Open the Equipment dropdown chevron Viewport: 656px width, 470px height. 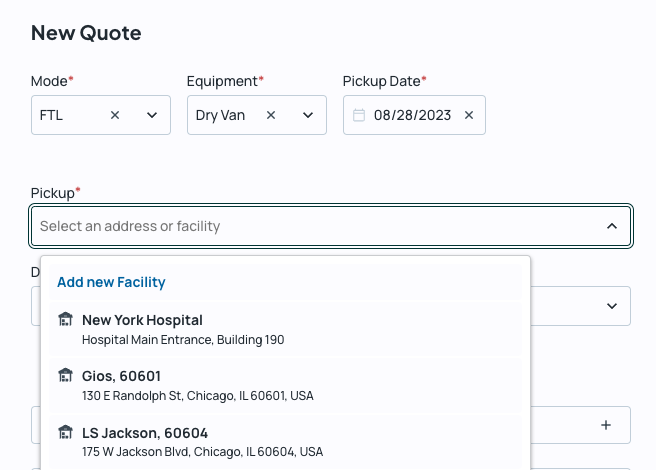click(x=308, y=115)
